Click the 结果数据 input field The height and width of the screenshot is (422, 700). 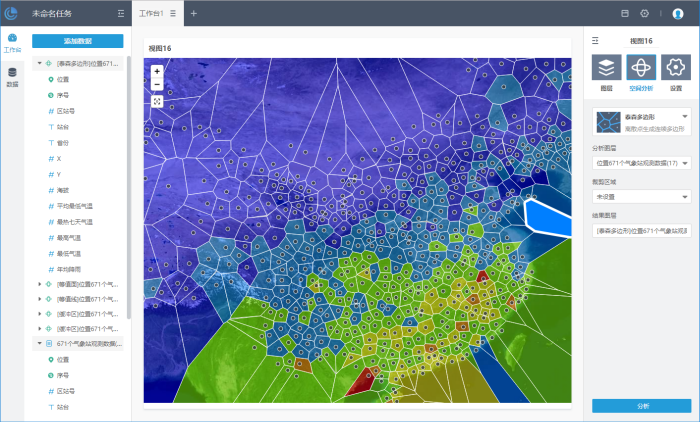(641, 231)
